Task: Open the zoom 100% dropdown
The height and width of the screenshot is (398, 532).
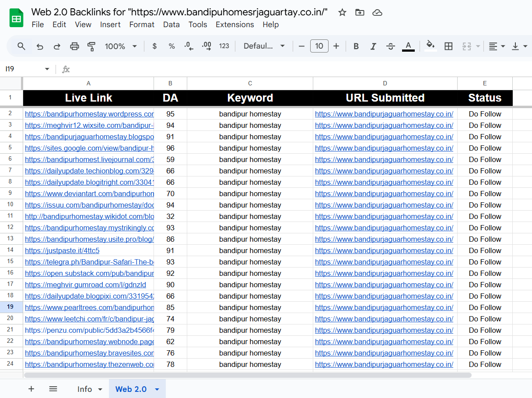Action: tap(121, 46)
